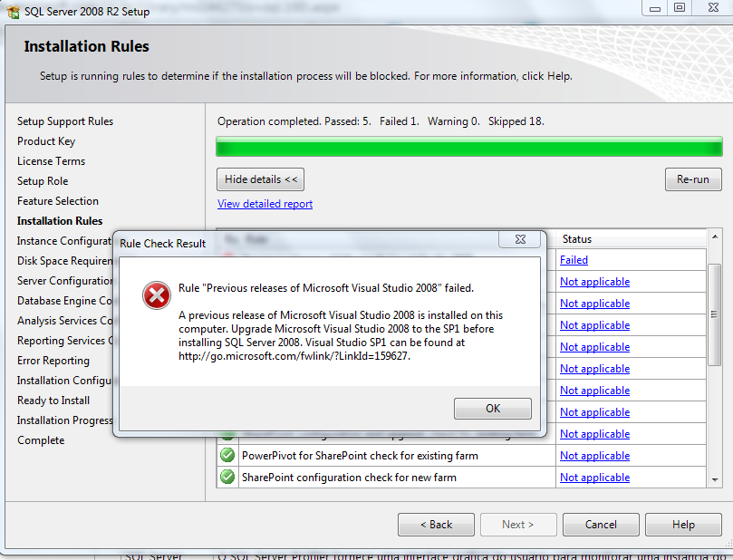This screenshot has height=560, width=733.
Task: Open Not applicable link for PowerPivot row
Action: pos(594,456)
